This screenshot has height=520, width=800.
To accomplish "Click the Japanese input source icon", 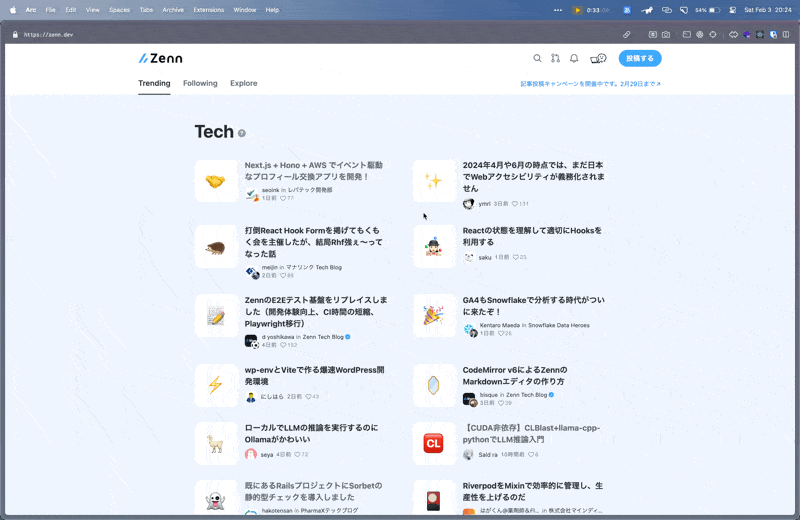I will coord(627,10).
